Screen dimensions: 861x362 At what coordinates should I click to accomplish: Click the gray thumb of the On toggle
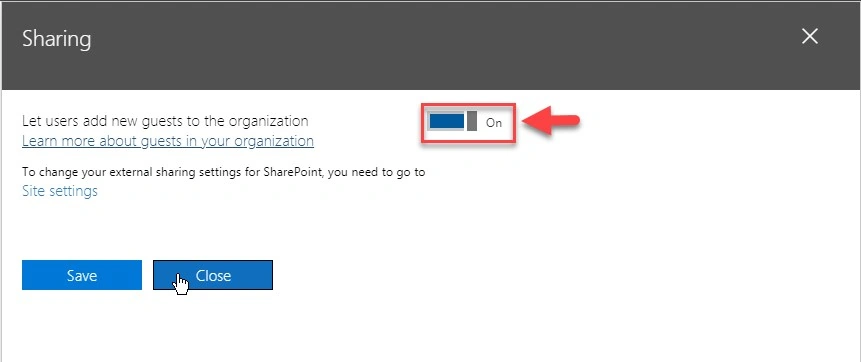point(472,122)
